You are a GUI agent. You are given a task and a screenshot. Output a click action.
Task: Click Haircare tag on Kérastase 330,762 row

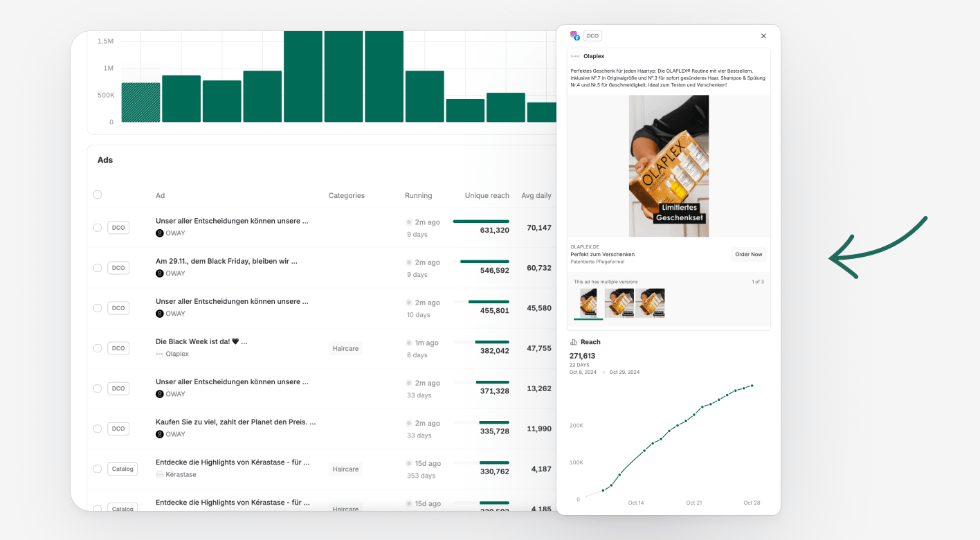point(345,469)
